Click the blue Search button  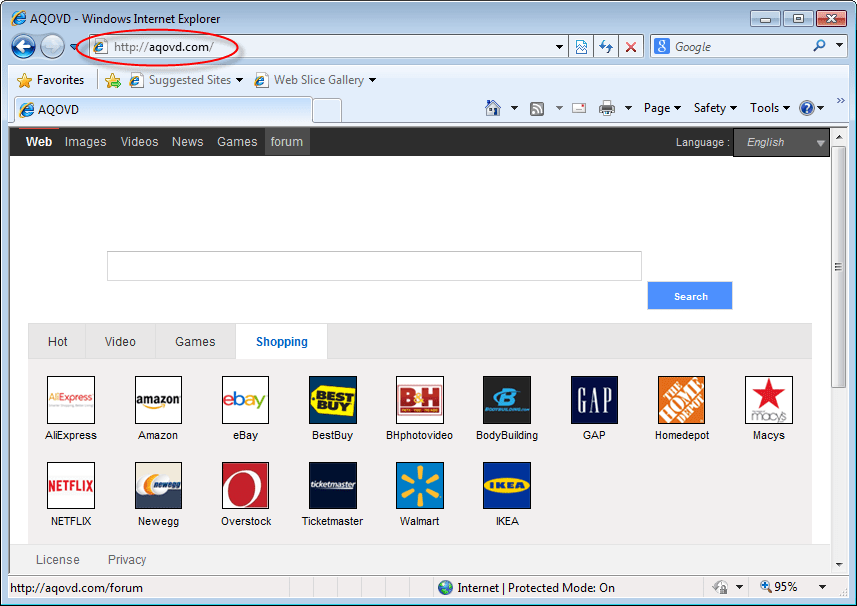click(690, 296)
